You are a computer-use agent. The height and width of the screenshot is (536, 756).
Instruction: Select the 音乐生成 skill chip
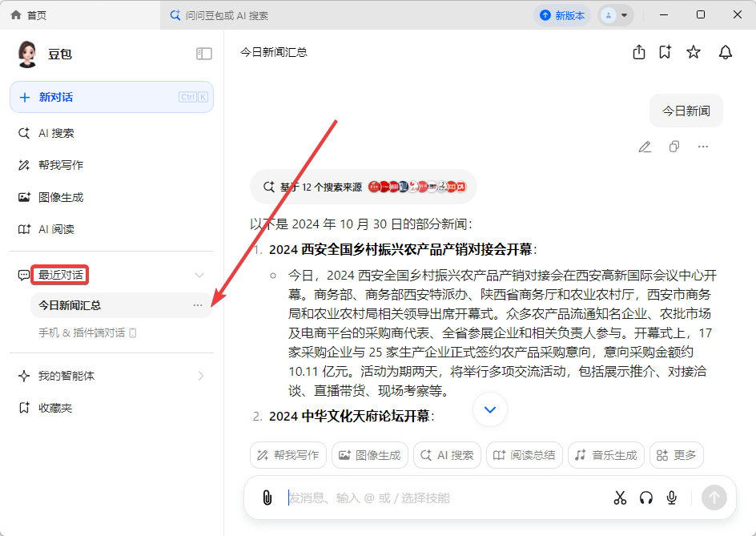pos(606,455)
